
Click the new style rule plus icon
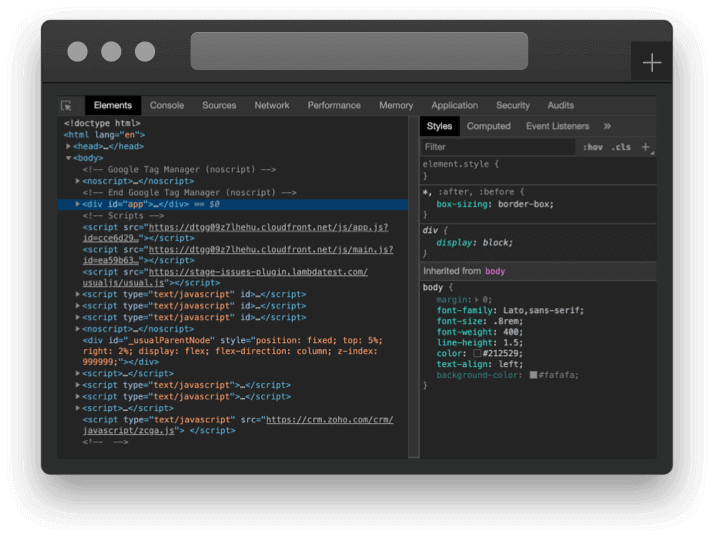[x=646, y=147]
